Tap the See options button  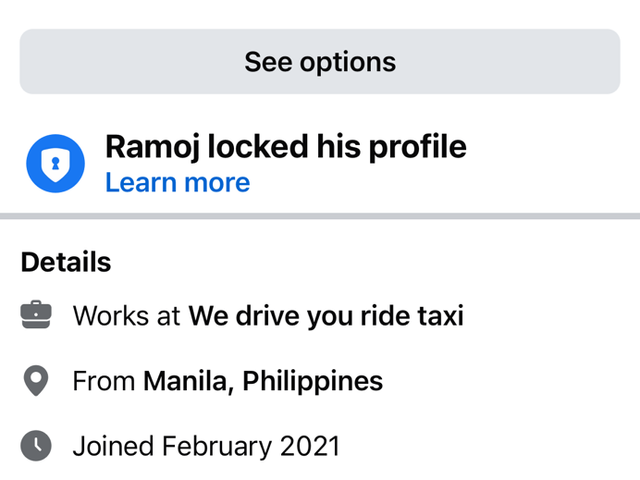320,62
